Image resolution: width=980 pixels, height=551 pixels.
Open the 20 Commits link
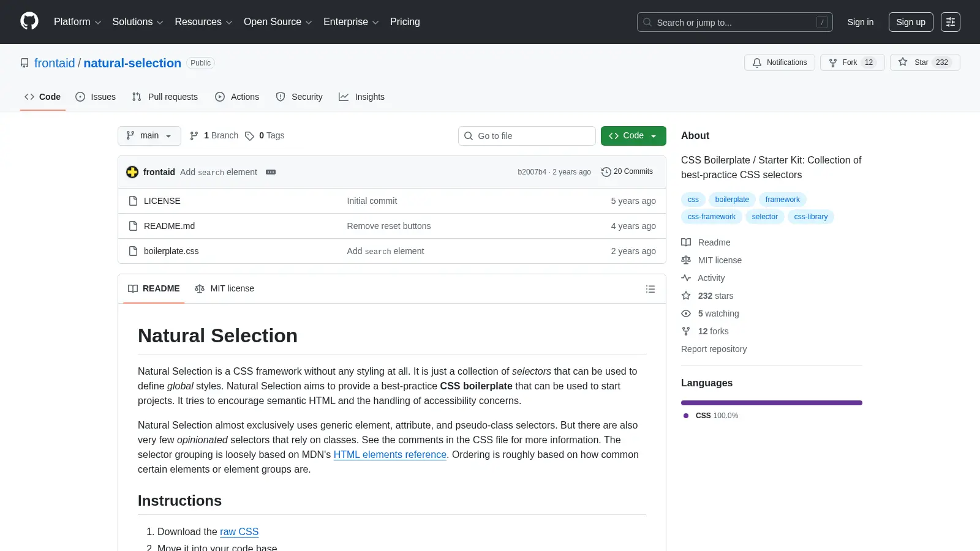(x=627, y=172)
